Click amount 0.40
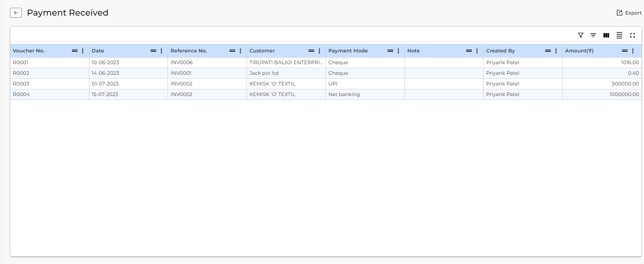Image resolution: width=644 pixels, height=264 pixels. click(633, 73)
